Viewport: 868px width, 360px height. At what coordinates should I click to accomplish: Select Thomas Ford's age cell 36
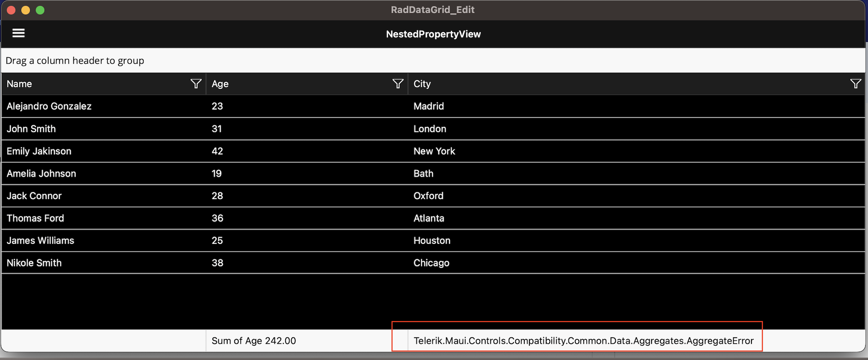tap(217, 218)
